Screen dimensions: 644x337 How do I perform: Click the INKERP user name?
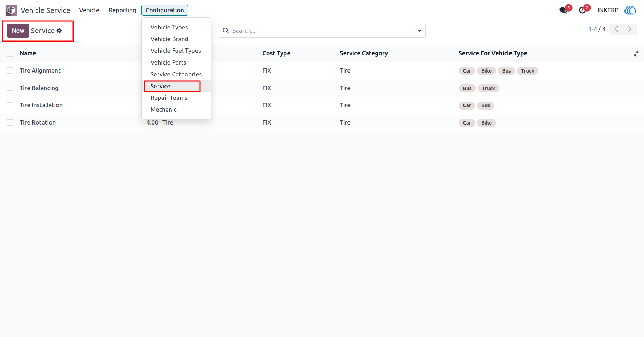(608, 10)
